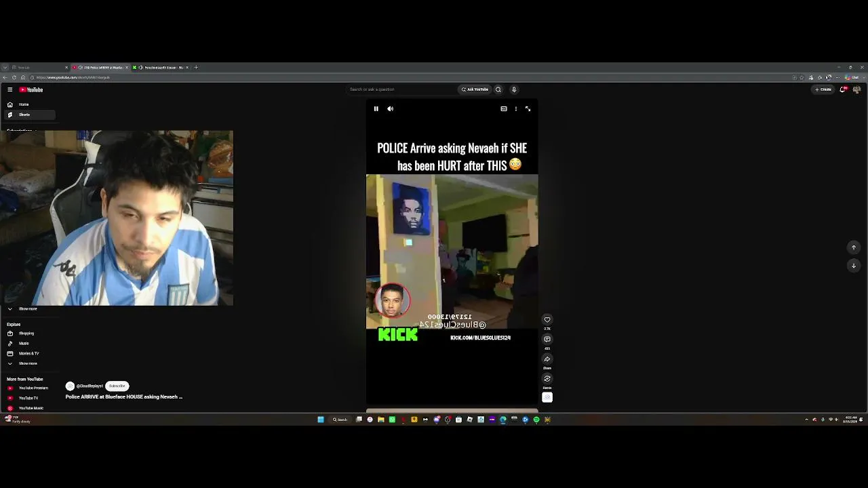The width and height of the screenshot is (868, 488).
Task: Open the YouTube guide hamburger menu
Action: [x=9, y=89]
